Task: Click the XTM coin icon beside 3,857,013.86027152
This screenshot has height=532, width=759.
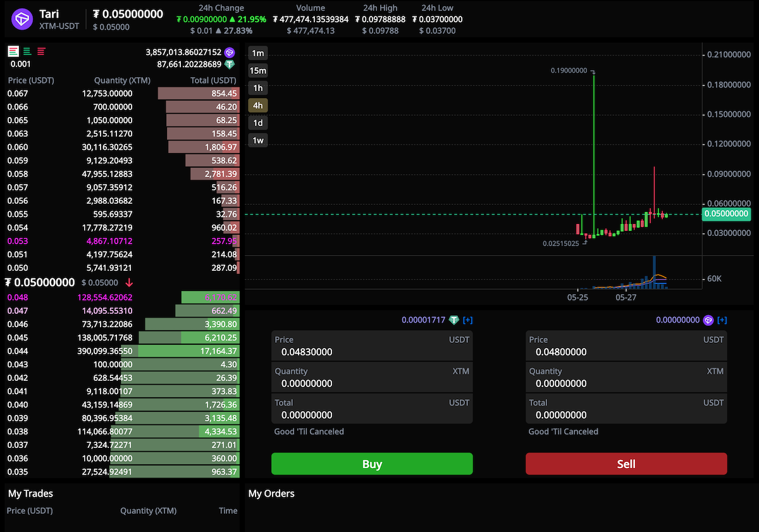Action: click(x=230, y=53)
